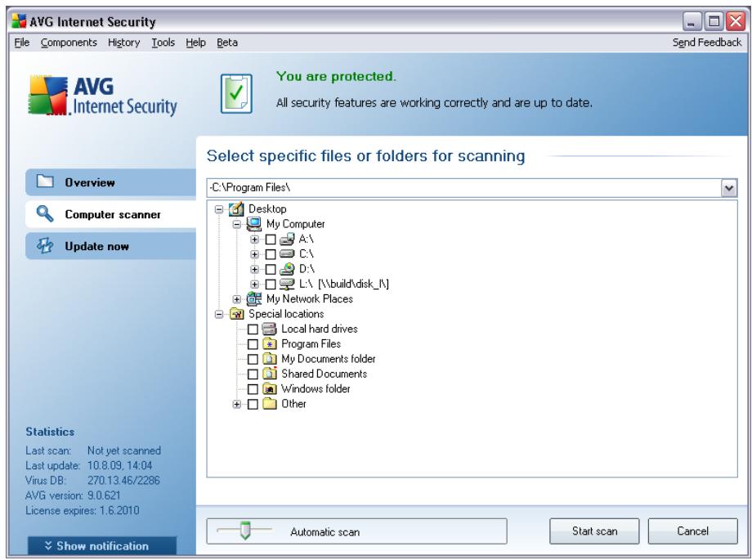Click the Other folder icon
752x560 pixels.
270,404
